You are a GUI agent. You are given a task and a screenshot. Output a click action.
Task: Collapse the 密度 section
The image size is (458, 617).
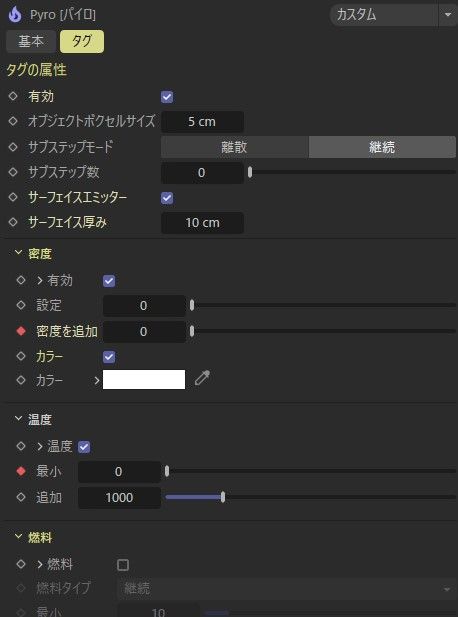(x=18, y=253)
